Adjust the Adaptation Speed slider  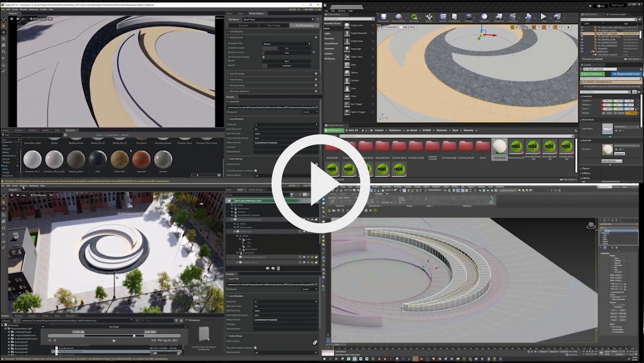pyautogui.click(x=287, y=48)
